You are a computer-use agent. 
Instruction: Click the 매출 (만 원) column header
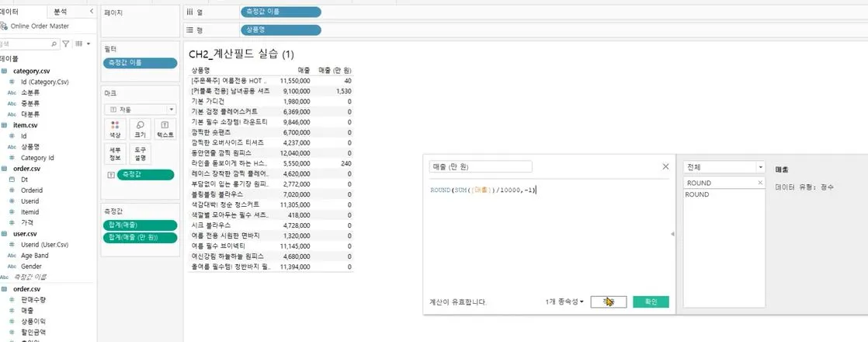[x=335, y=71]
